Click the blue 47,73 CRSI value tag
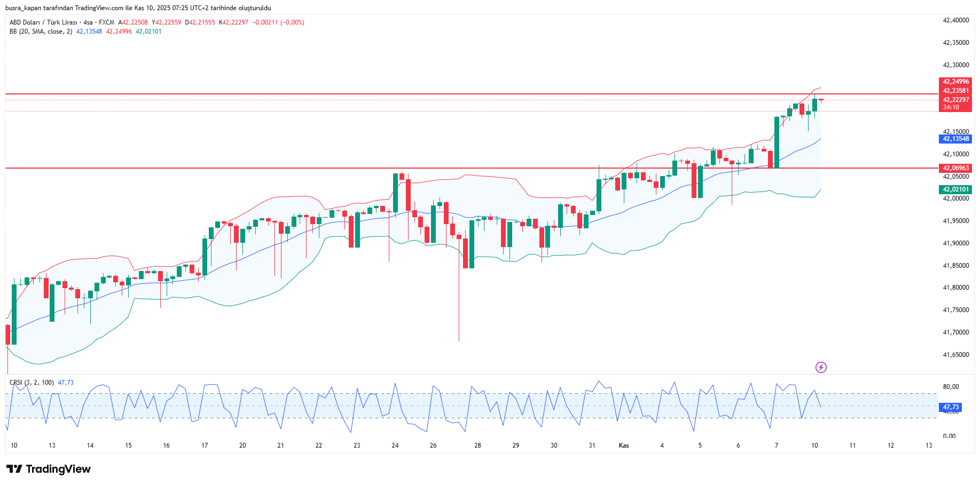 tap(951, 407)
